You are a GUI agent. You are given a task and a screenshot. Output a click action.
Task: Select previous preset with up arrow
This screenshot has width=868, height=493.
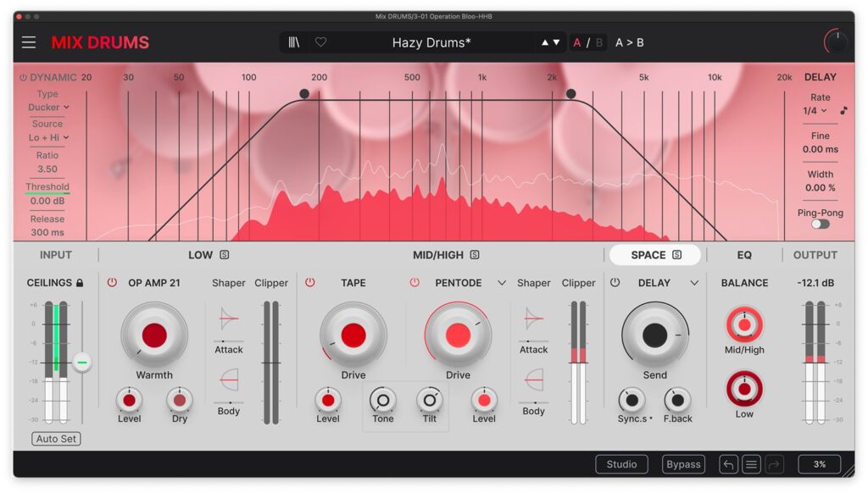click(545, 42)
